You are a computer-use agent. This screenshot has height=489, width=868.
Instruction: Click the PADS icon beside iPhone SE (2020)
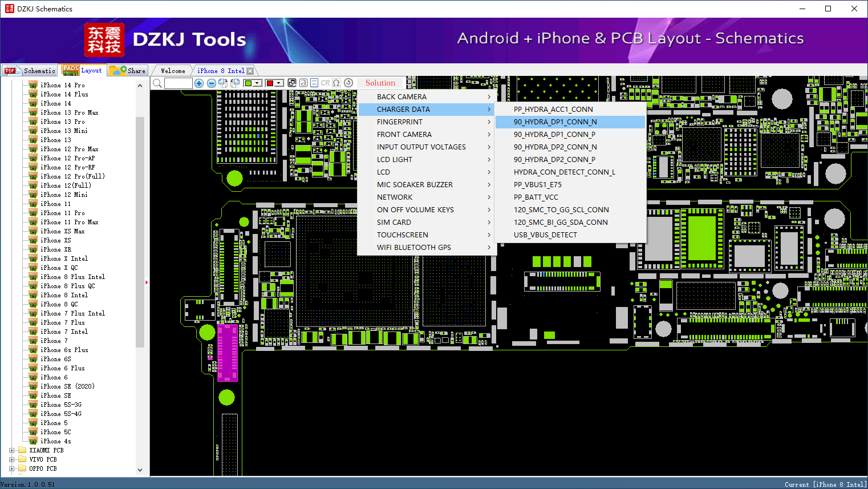33,386
